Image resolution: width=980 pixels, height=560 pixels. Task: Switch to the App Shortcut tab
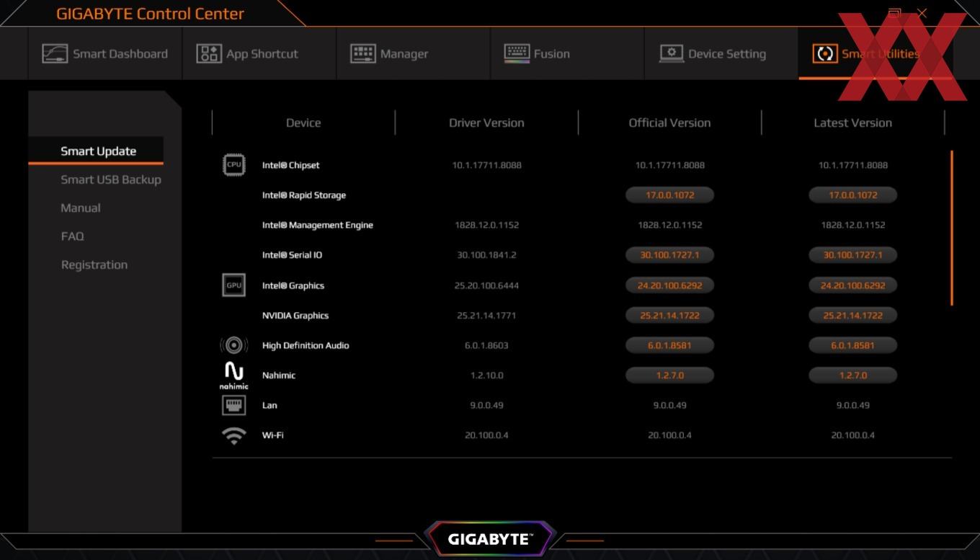point(259,54)
